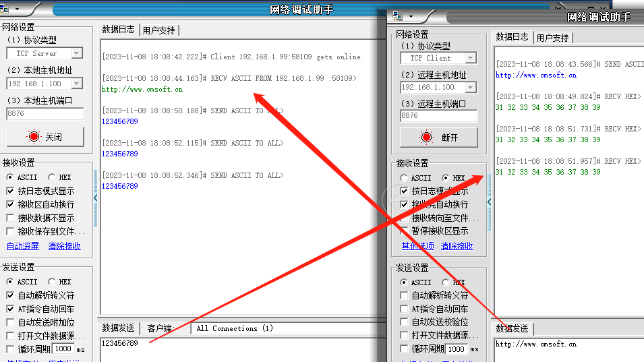644x362 pixels.
Task: Switch to 用户支持 tab in server window
Action: 158,30
